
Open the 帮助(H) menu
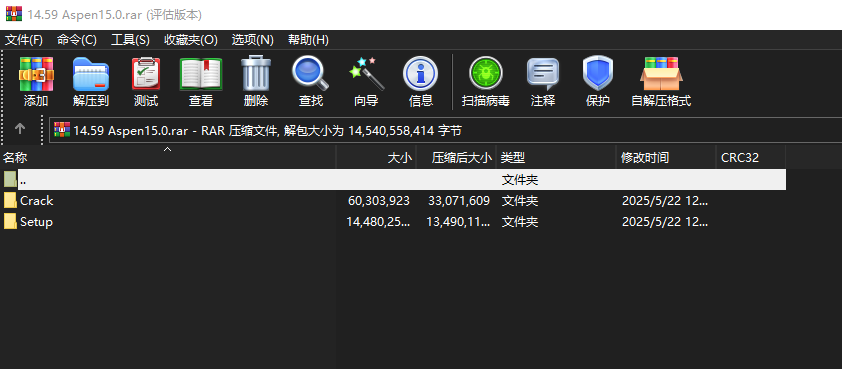point(308,40)
